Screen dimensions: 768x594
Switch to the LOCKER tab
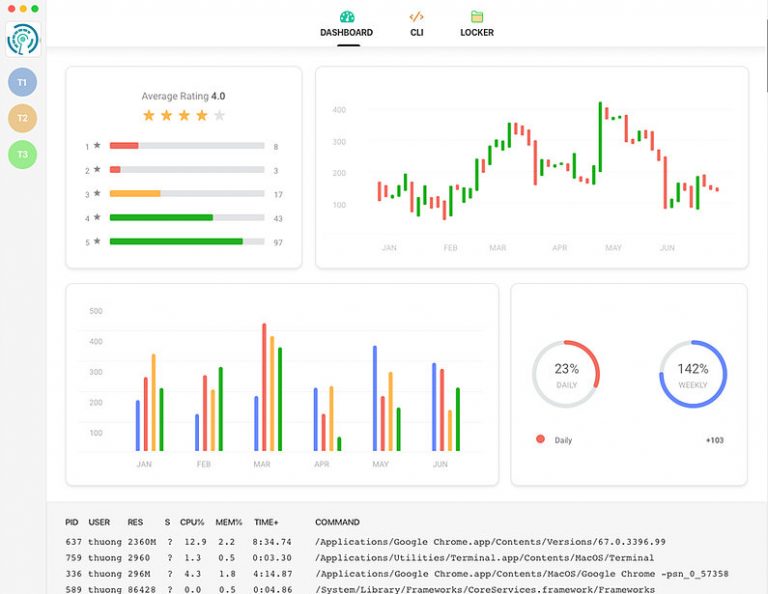477,33
